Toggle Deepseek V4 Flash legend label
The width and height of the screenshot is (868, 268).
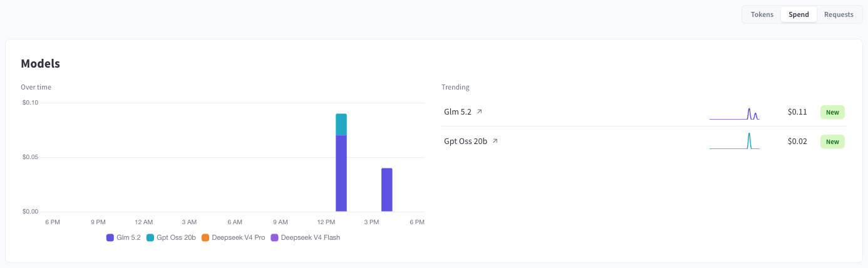305,237
